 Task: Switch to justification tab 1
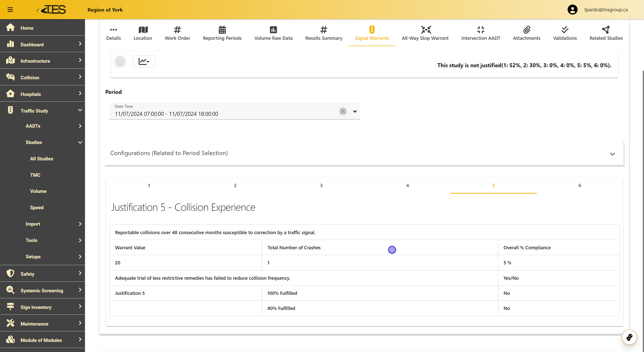pyautogui.click(x=149, y=186)
